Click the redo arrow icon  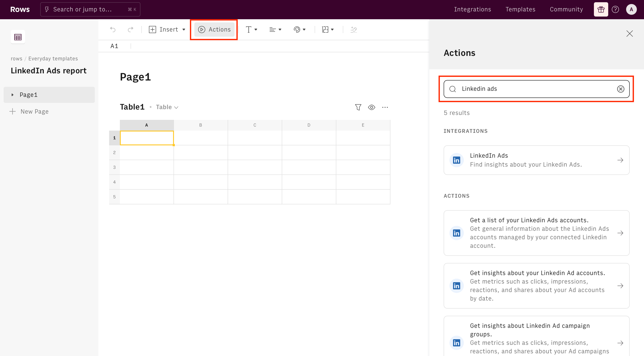[130, 30]
